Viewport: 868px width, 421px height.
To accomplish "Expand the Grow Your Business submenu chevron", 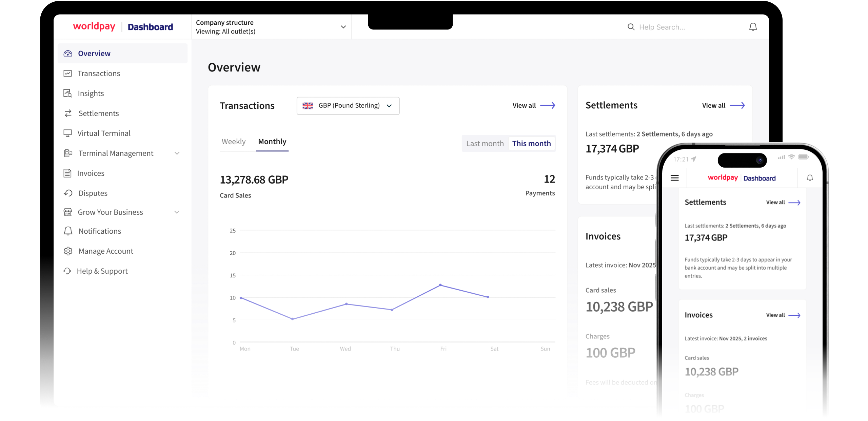I will pos(177,212).
